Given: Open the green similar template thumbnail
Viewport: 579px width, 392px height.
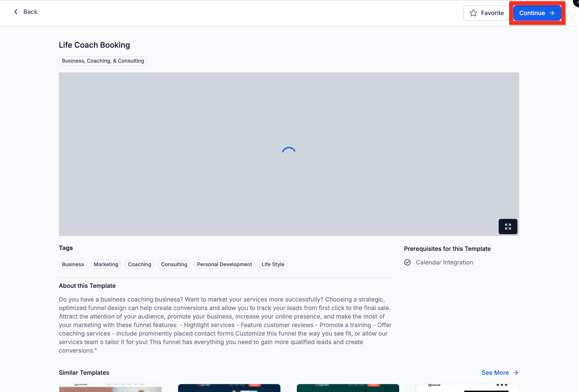Looking at the screenshot, I should [348, 388].
